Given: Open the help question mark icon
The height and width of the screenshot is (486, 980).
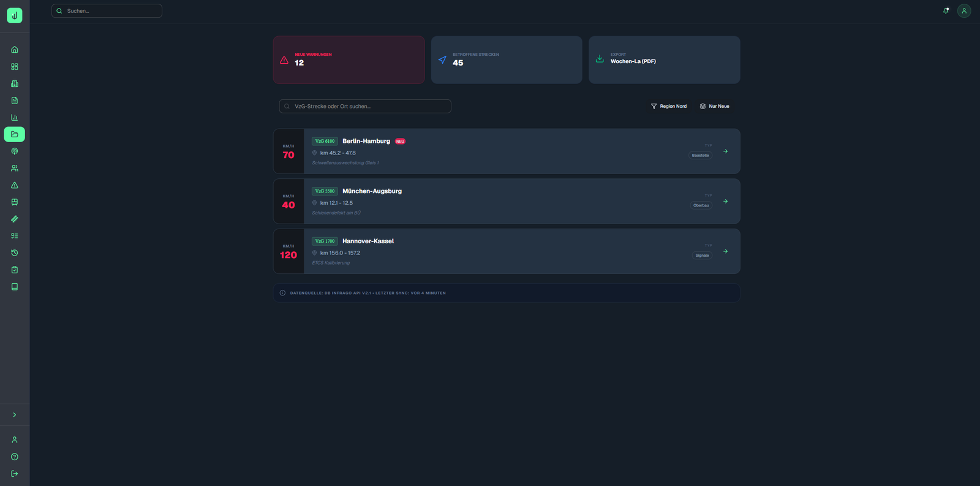Looking at the screenshot, I should click(x=15, y=457).
